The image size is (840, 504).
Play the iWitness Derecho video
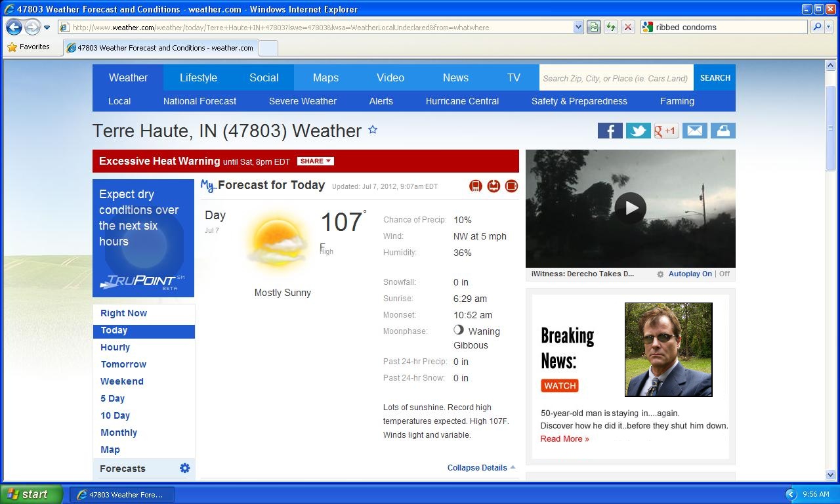(631, 208)
